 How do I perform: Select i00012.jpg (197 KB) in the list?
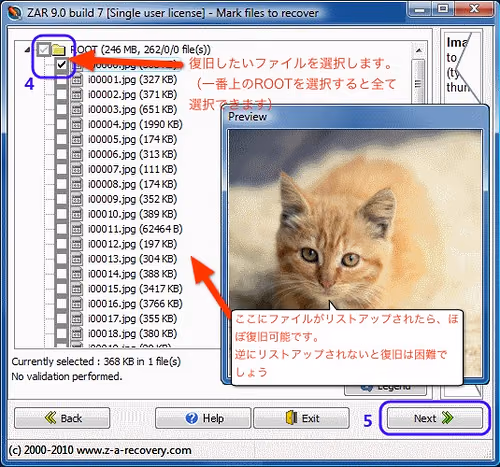[x=132, y=244]
